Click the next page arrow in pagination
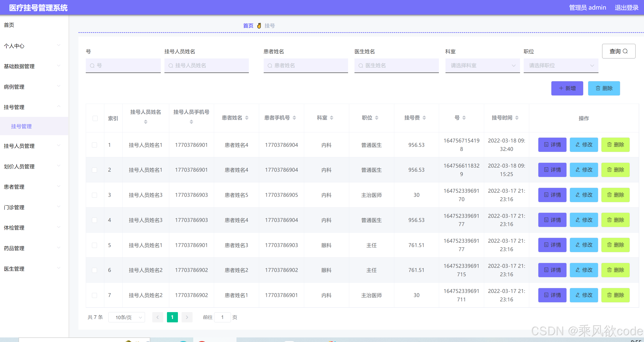Image resolution: width=644 pixels, height=342 pixels. tap(187, 317)
